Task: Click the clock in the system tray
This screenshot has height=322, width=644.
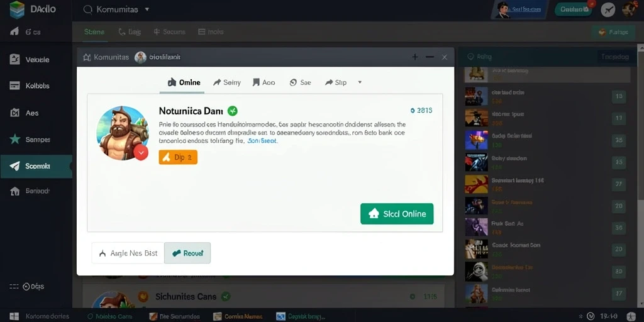Action: pos(608,316)
